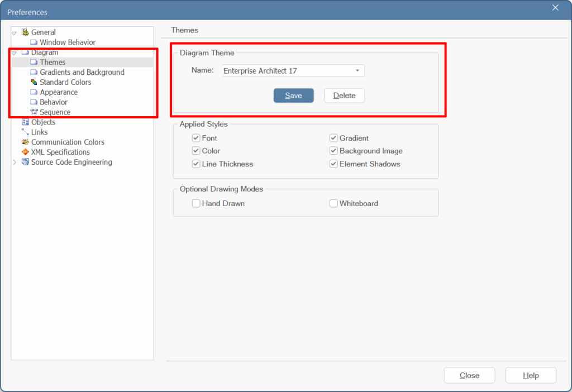Click the Objects tree icon
The height and width of the screenshot is (392, 572).
pos(25,122)
